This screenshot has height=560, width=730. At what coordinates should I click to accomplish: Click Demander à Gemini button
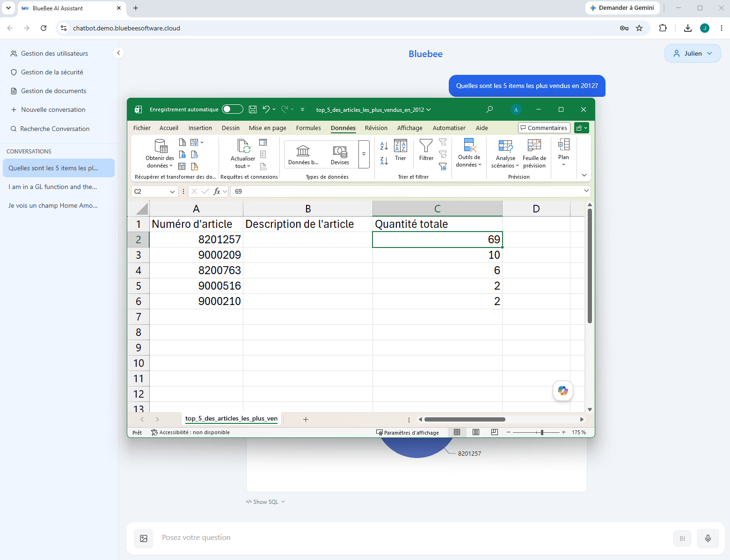point(622,8)
